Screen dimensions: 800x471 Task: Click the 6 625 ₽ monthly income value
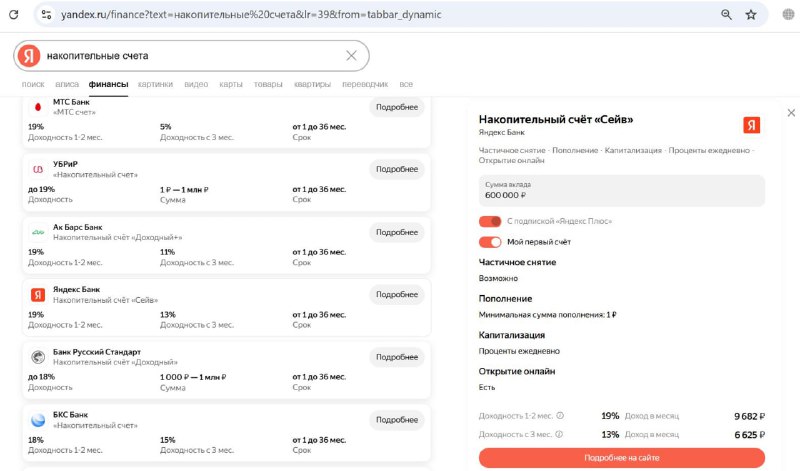(749, 435)
